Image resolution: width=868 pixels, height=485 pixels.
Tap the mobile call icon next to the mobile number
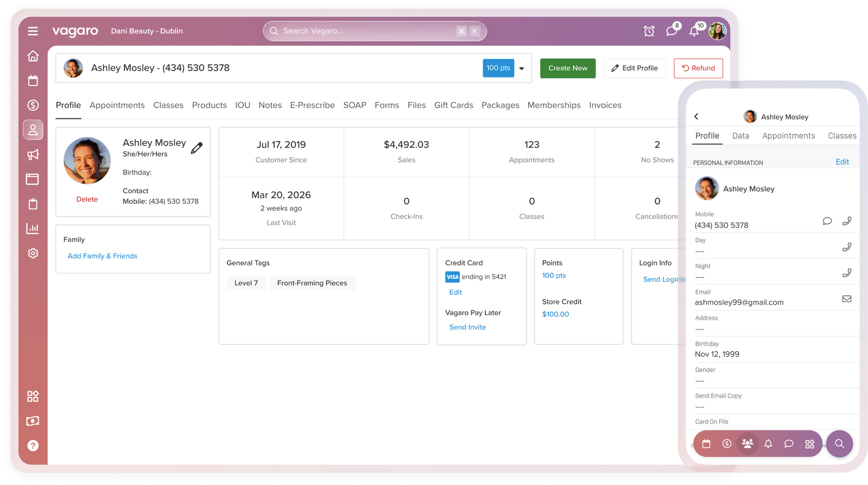pos(846,221)
